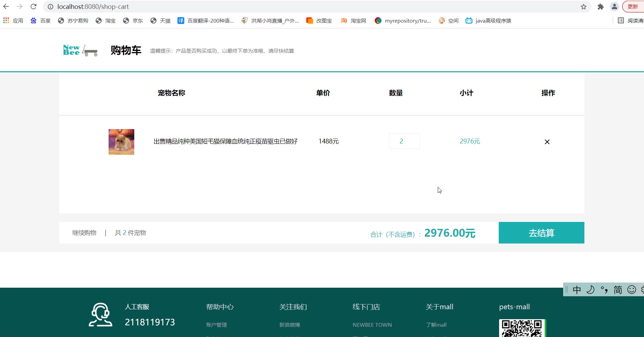644x337 pixels.
Task: Toggle the IME 中 Chinese/English mode
Action: pos(577,290)
